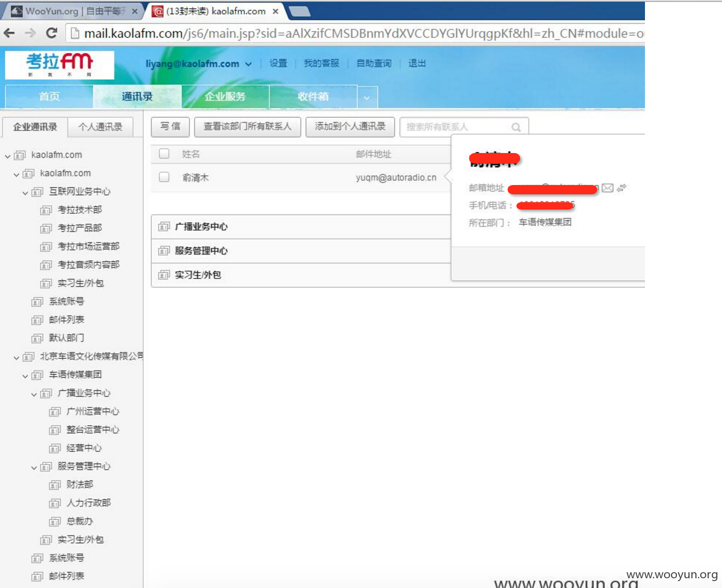Screen dimensions: 722x588
Task: Click the browser forward arrow
Action: [x=30, y=33]
